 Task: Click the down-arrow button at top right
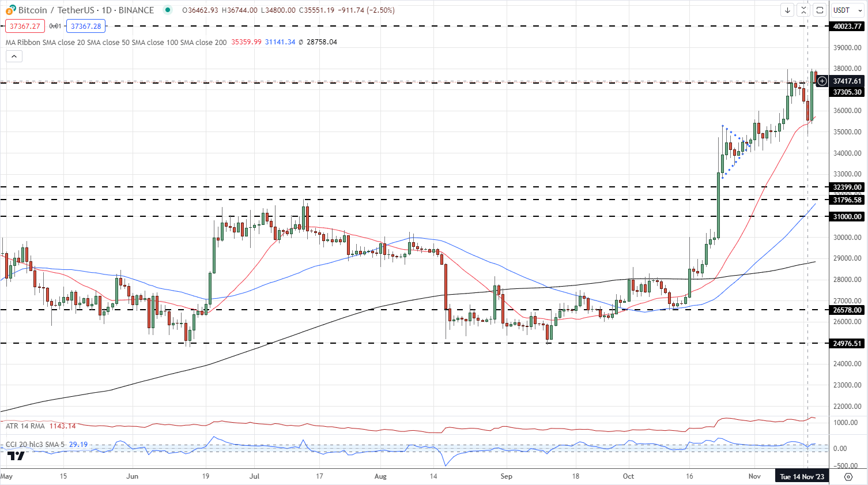(787, 10)
